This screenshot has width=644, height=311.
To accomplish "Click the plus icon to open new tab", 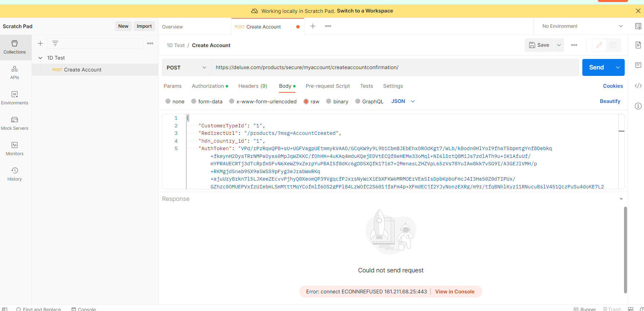I will [x=313, y=26].
